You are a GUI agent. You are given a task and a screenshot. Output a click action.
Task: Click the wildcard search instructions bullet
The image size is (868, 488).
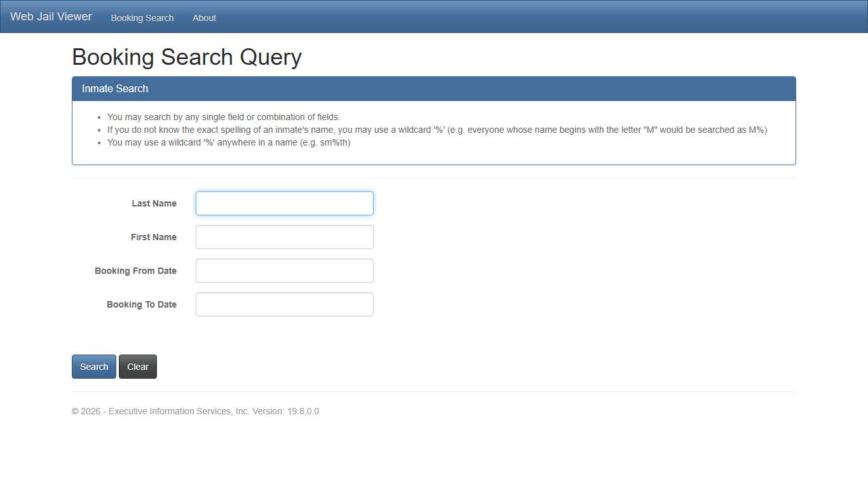(437, 130)
